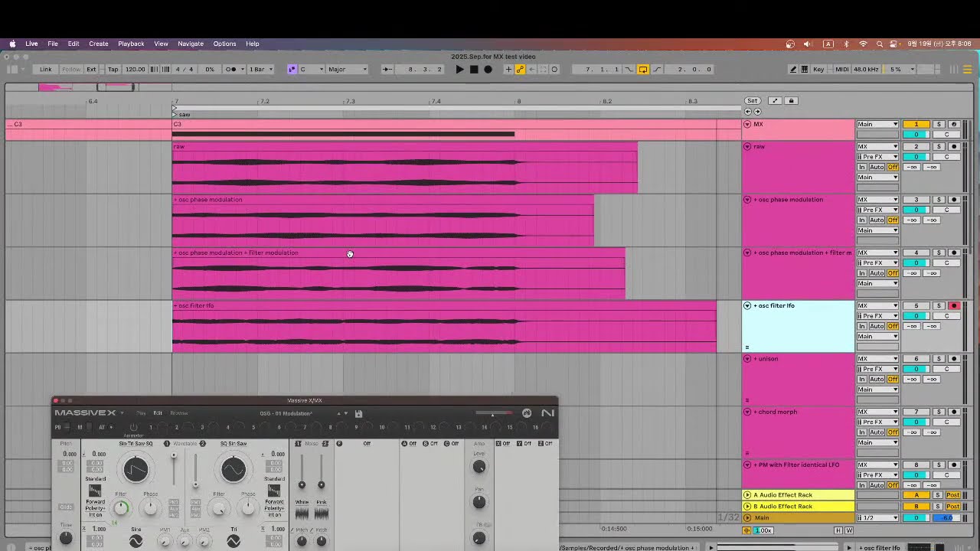Click the Stop transport button
980x551 pixels.
pyautogui.click(x=474, y=70)
